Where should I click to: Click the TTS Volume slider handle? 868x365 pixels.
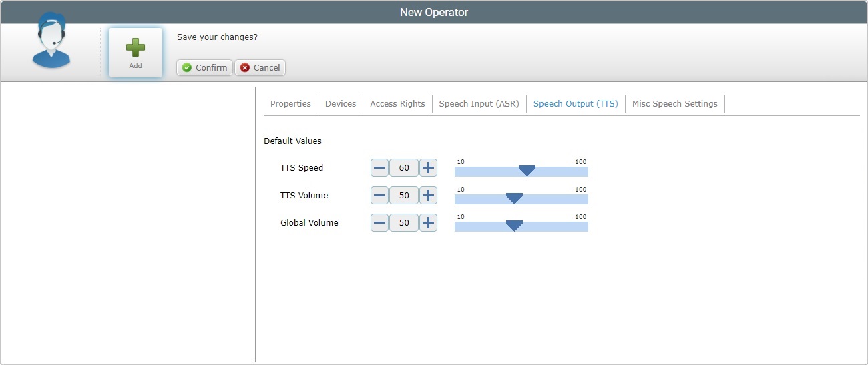[x=514, y=198]
